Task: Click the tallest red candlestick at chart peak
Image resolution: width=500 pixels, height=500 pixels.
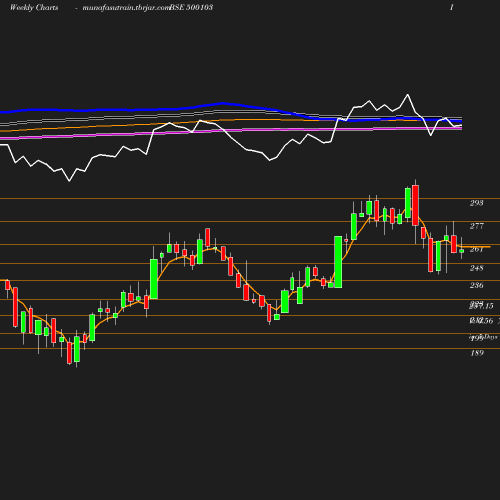Action: [415, 205]
